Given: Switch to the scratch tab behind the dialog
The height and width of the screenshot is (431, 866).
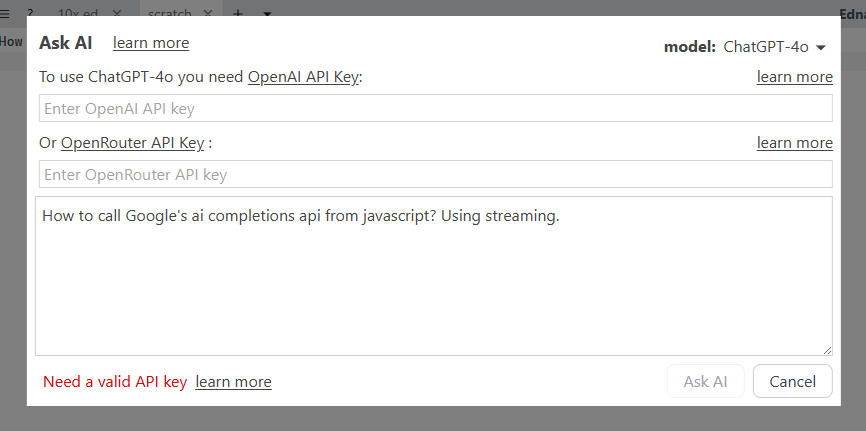Looking at the screenshot, I should tap(170, 13).
